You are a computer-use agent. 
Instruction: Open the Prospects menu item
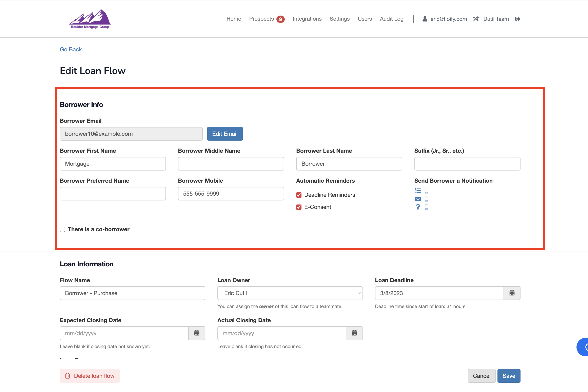[x=261, y=19]
